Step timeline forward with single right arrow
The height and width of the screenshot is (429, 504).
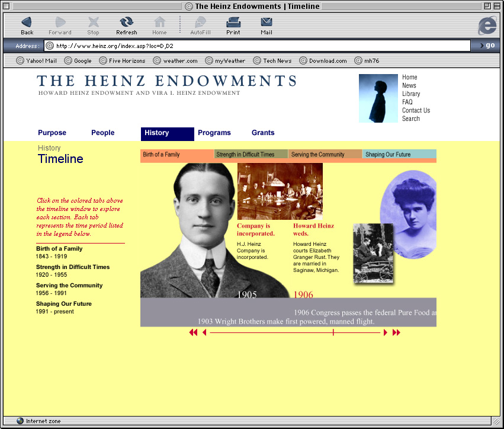pos(386,333)
